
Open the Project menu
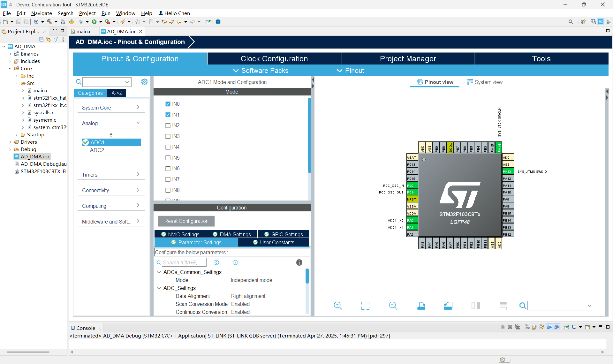[x=87, y=13]
